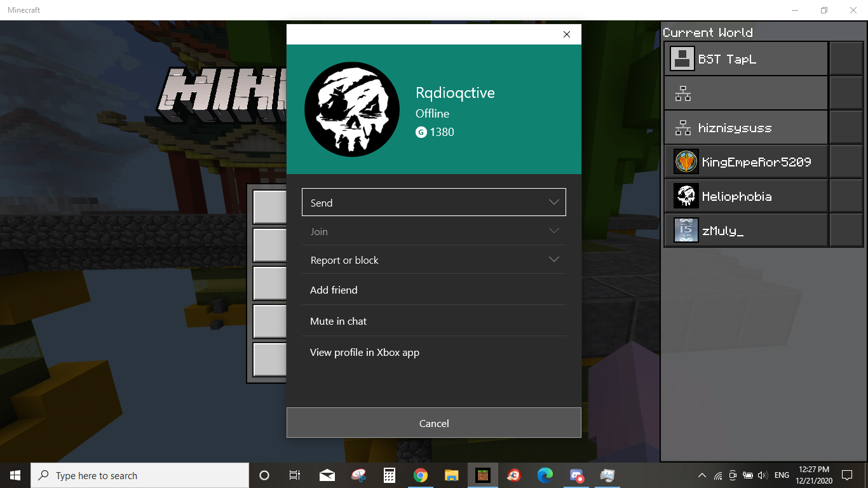This screenshot has height=488, width=868.
Task: Open Task View on the taskbar
Action: 295,475
